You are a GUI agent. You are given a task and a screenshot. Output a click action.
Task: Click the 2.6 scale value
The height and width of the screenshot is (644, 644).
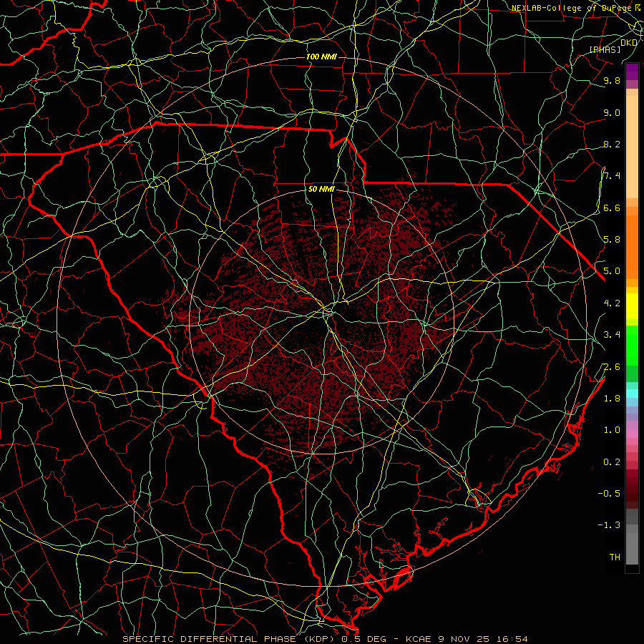pyautogui.click(x=612, y=367)
